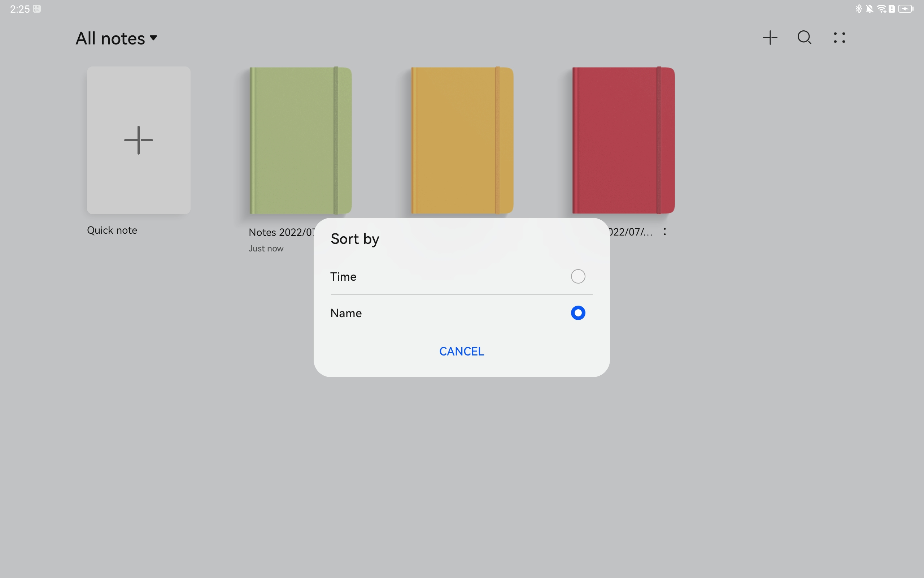The width and height of the screenshot is (924, 578).
Task: Click the Just now timestamp
Action: (x=266, y=249)
